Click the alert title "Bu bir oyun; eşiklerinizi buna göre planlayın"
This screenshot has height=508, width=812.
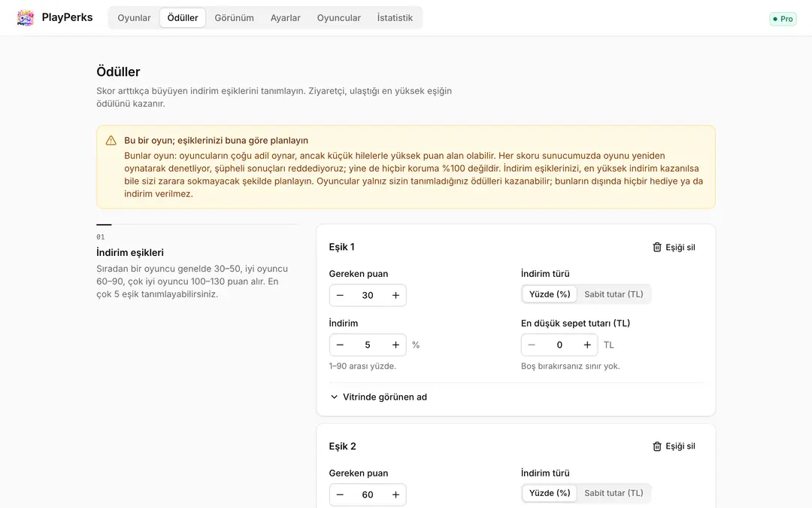point(216,141)
